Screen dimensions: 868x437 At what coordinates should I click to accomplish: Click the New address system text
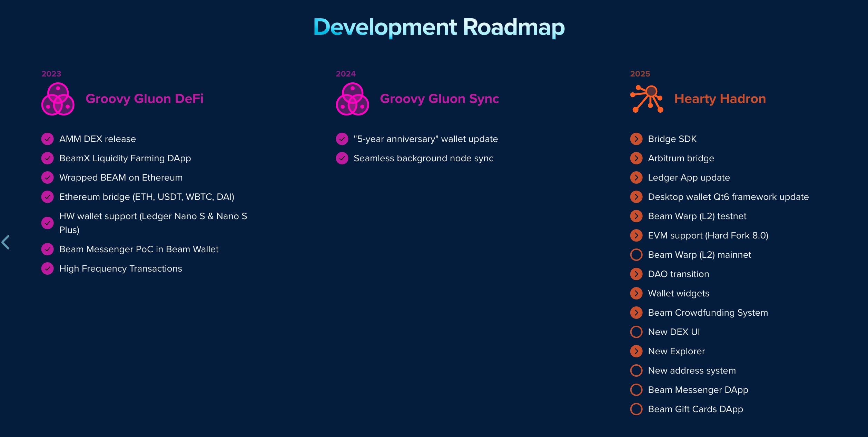pyautogui.click(x=692, y=370)
